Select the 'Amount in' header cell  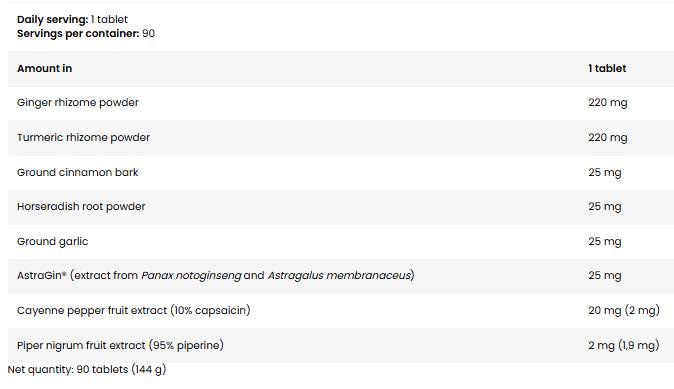pyautogui.click(x=45, y=68)
